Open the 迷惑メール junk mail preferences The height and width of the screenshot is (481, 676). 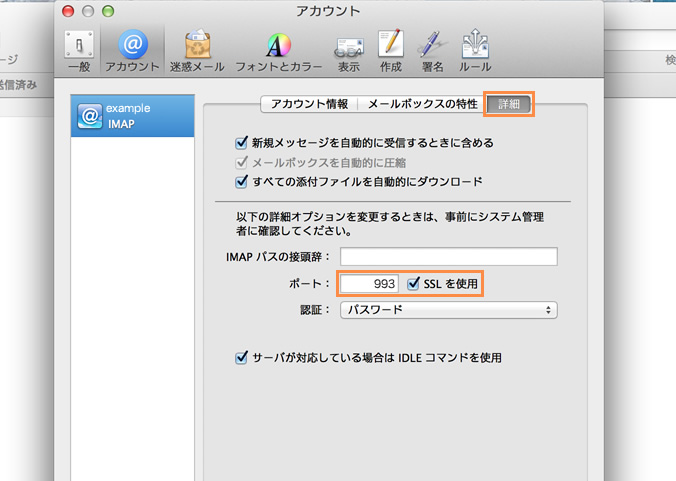pos(197,51)
